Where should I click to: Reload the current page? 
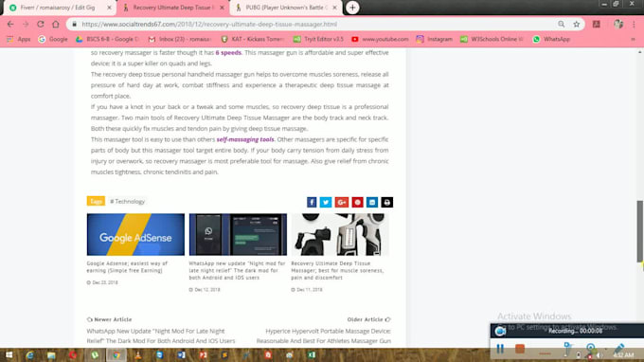(x=40, y=25)
